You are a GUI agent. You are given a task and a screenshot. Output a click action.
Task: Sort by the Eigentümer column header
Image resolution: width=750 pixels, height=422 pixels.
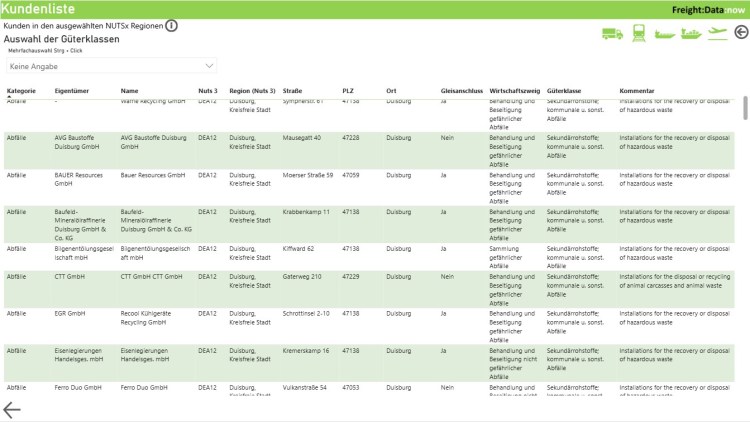72,91
